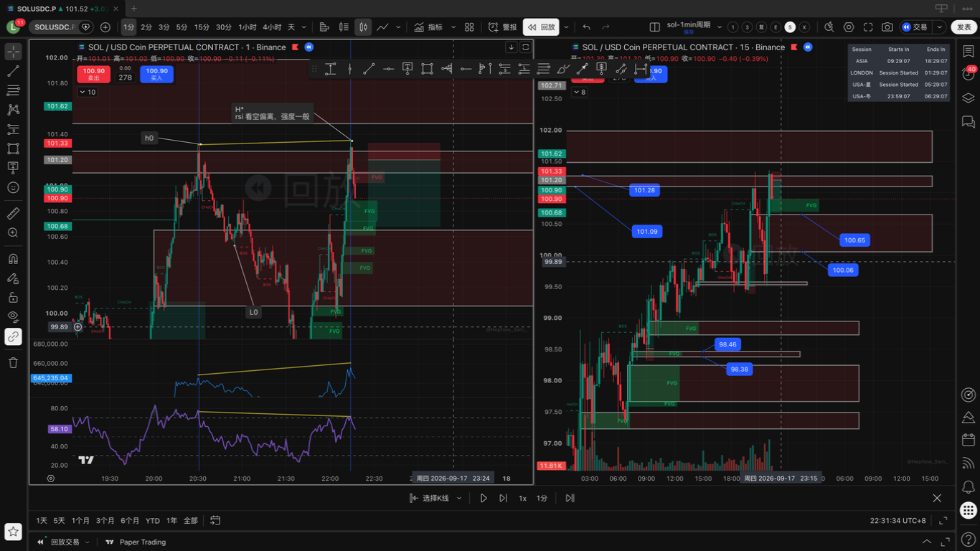Click the trash can to remove drawings
980x551 pixels.
click(x=13, y=362)
